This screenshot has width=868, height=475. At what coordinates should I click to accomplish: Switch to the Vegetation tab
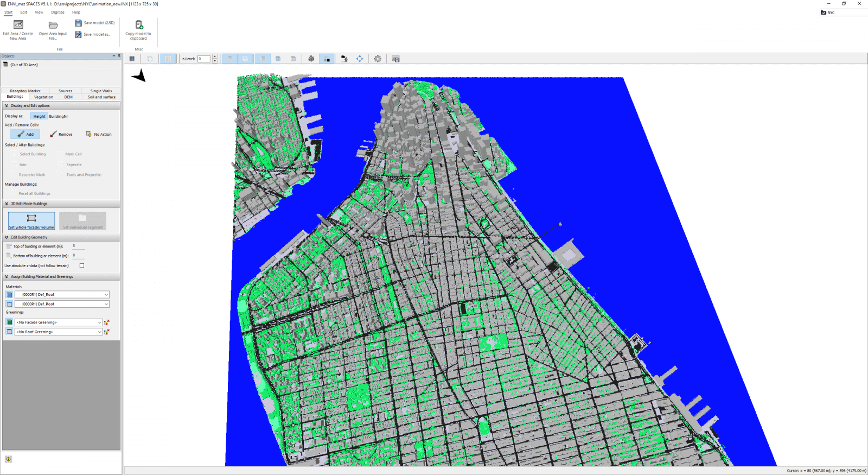43,97
